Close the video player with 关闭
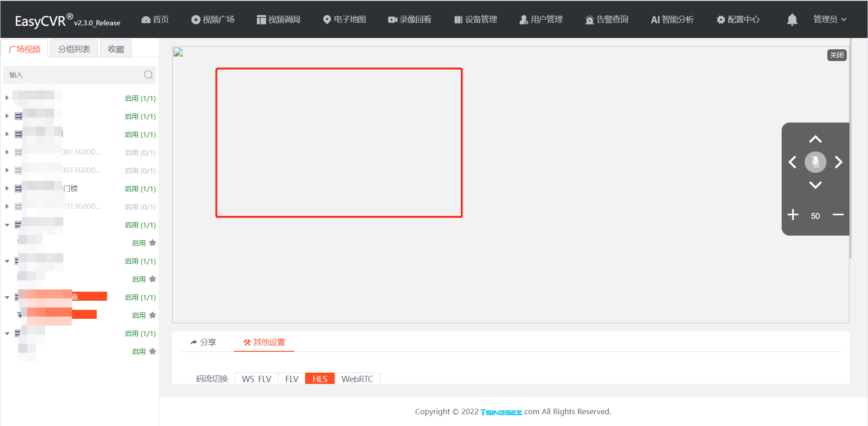Image resolution: width=868 pixels, height=426 pixels. click(x=837, y=55)
